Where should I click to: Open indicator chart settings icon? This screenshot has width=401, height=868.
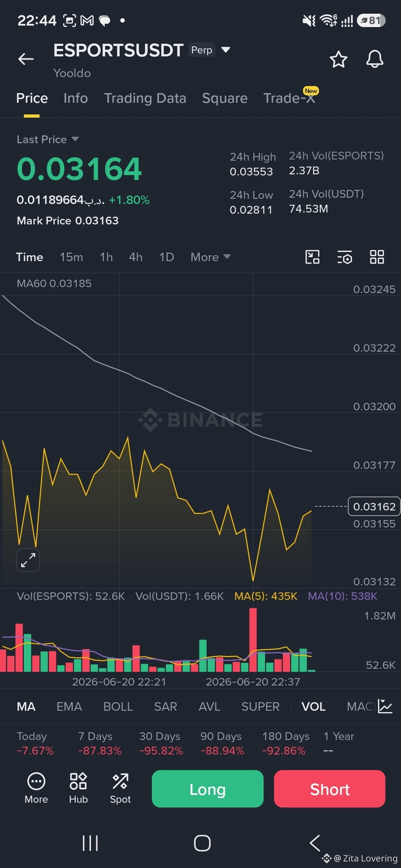(x=385, y=706)
